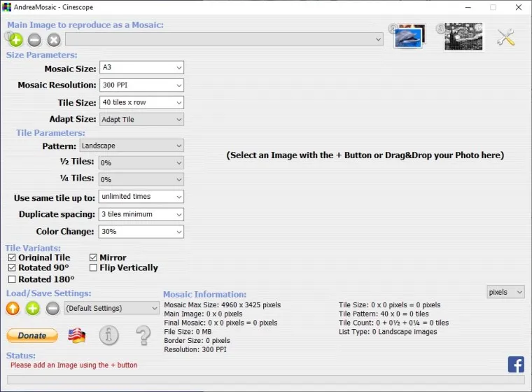Open Duplicate spacing dropdown

pos(141,214)
